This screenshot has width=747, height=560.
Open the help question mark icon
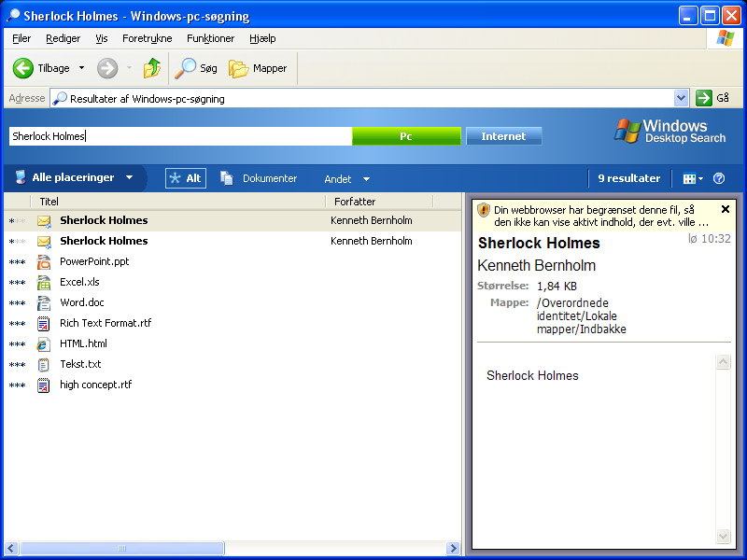pyautogui.click(x=719, y=178)
